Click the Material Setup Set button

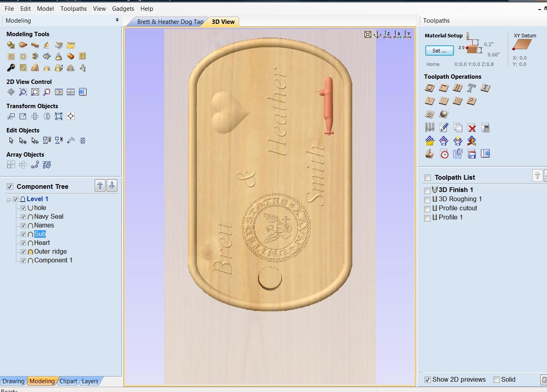pos(439,50)
